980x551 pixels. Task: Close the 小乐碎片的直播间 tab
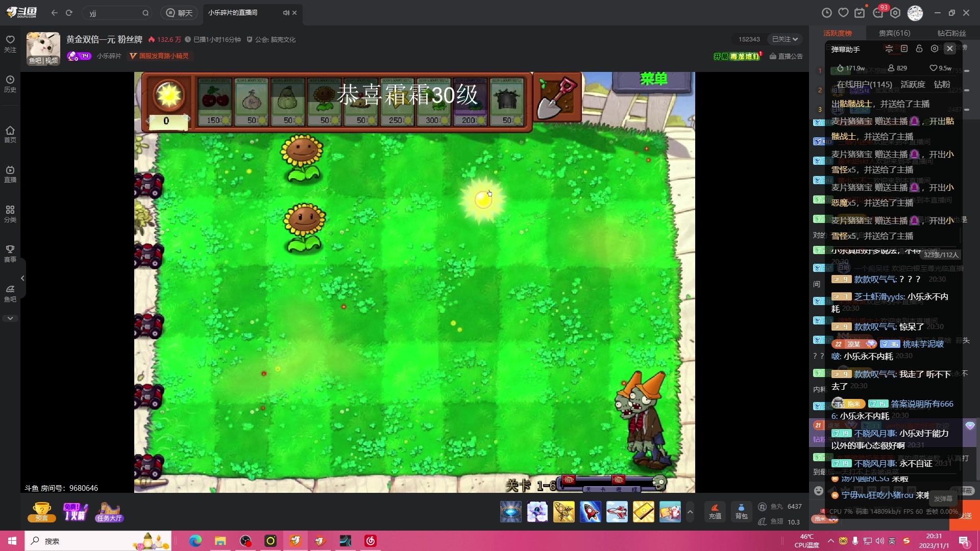tap(295, 13)
